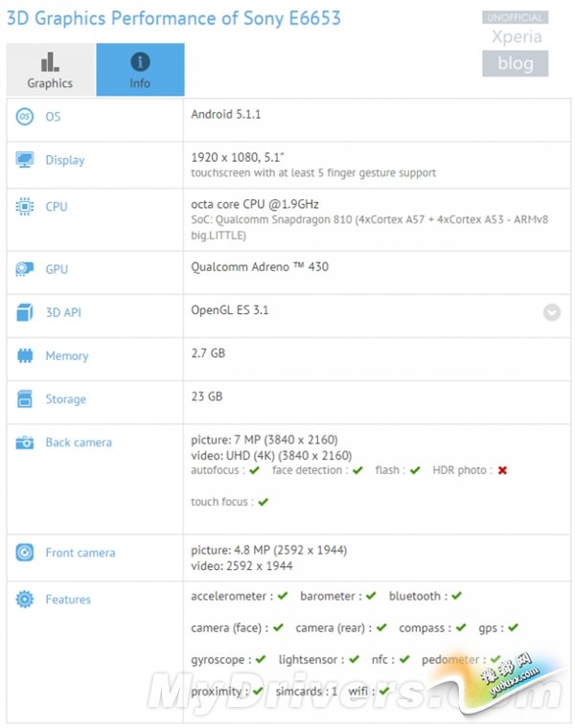Open the Xperia blog logo link
Viewport: 575px width, 728px height.
coord(515,45)
